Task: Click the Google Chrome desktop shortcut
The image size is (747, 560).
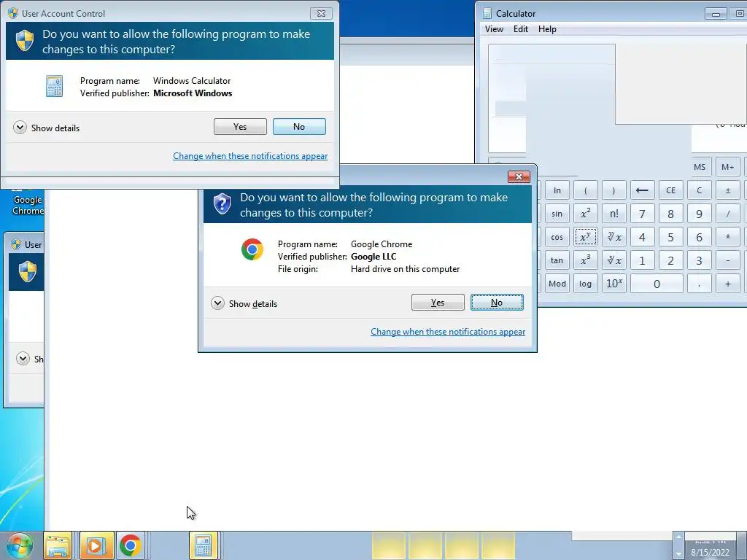Action: tap(28, 204)
